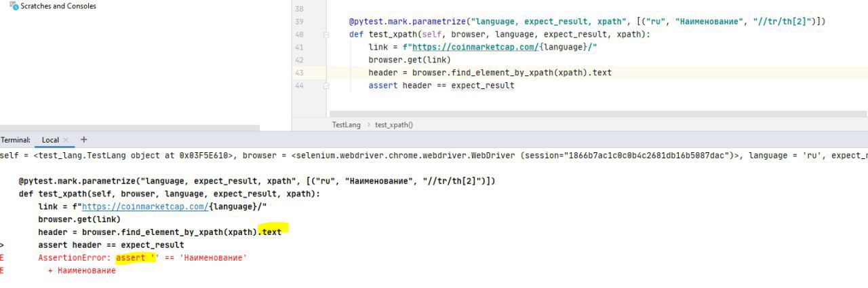Click the "Terminal:" panel label
Image resolution: width=868 pixels, height=288 pixels.
[x=16, y=140]
